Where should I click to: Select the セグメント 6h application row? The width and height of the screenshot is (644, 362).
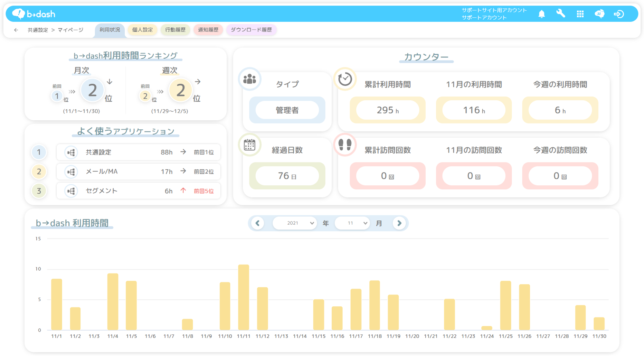coord(138,191)
